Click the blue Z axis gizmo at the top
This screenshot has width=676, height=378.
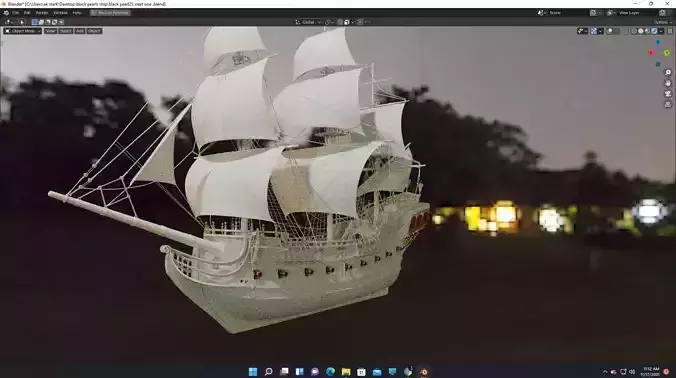658,42
